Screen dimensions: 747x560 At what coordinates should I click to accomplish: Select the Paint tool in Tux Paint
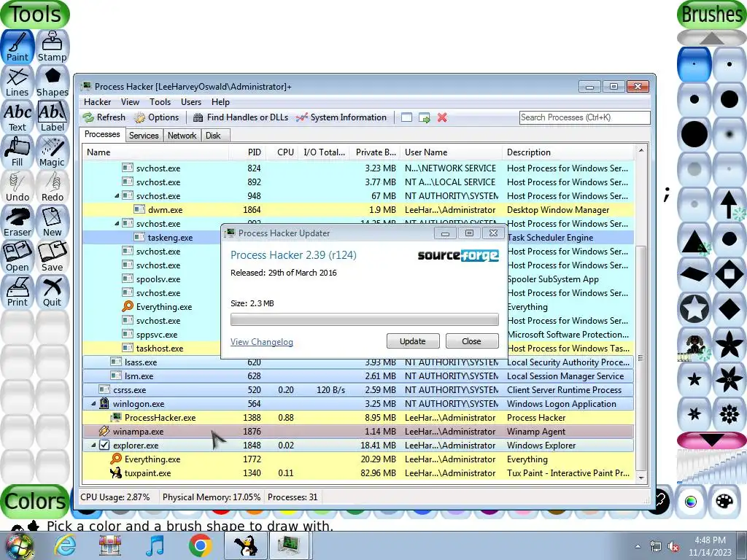click(18, 47)
